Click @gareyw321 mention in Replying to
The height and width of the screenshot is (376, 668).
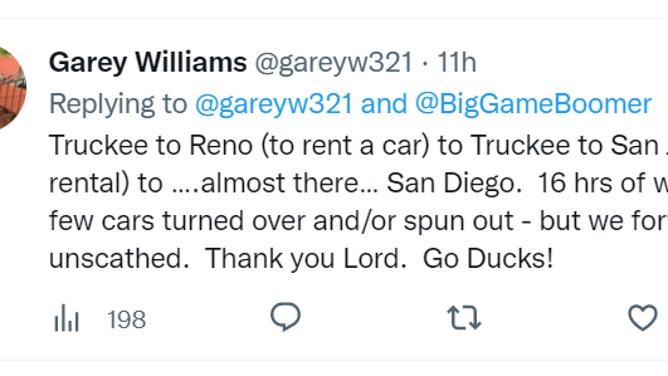tap(274, 104)
